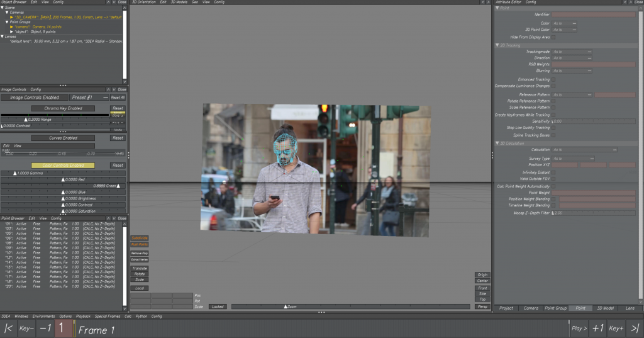Jump to the first frame

coord(9,329)
